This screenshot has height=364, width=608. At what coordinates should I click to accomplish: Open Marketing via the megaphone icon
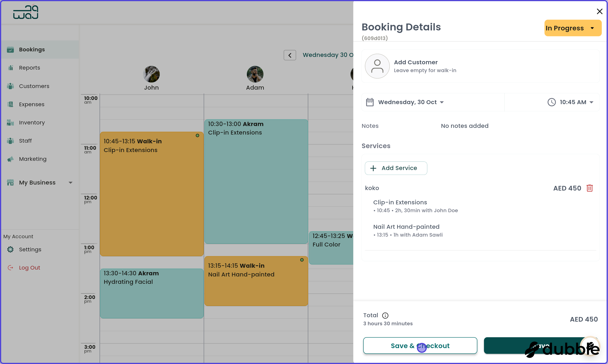10,159
